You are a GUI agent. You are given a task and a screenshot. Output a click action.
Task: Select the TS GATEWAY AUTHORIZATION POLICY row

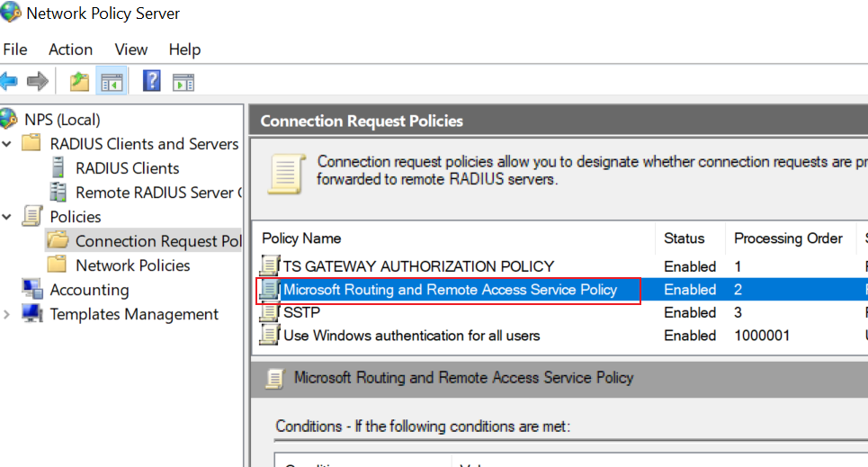pyautogui.click(x=559, y=266)
